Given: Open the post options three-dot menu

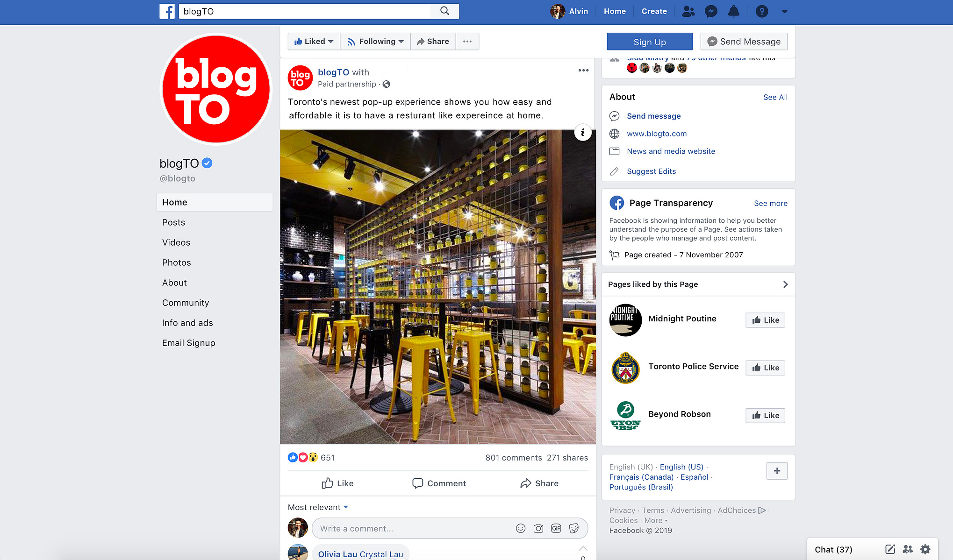Looking at the screenshot, I should 583,71.
